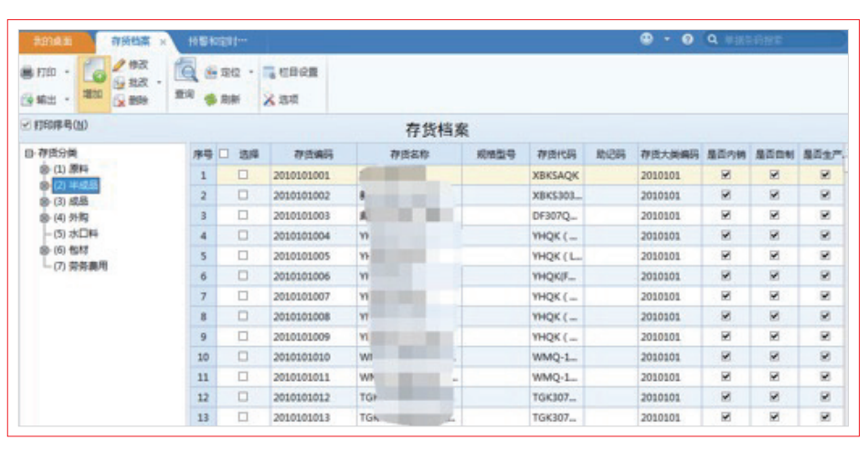Check the select box for row 1
This screenshot has width=868, height=452.
[x=243, y=174]
